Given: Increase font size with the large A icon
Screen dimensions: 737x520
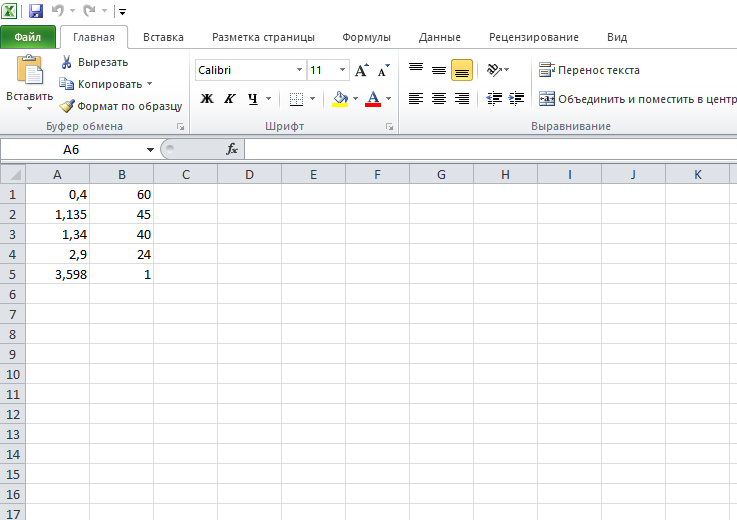Looking at the screenshot, I should pyautogui.click(x=361, y=71).
